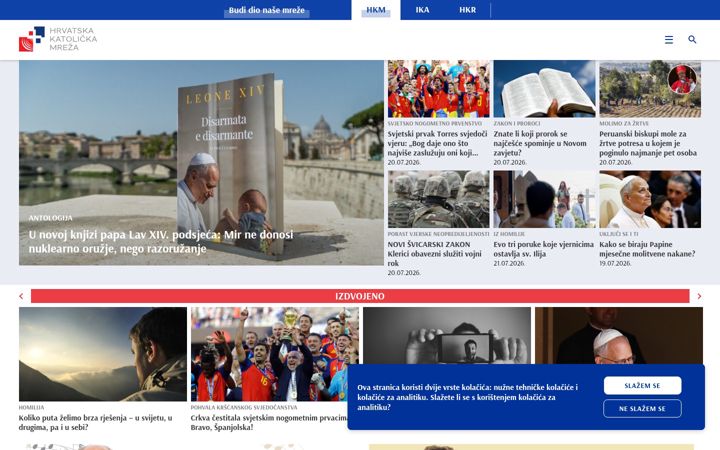This screenshot has height=450, width=720.
Task: Read article Svjetski prvak Torres svjedoči vjeru
Action: (x=438, y=143)
